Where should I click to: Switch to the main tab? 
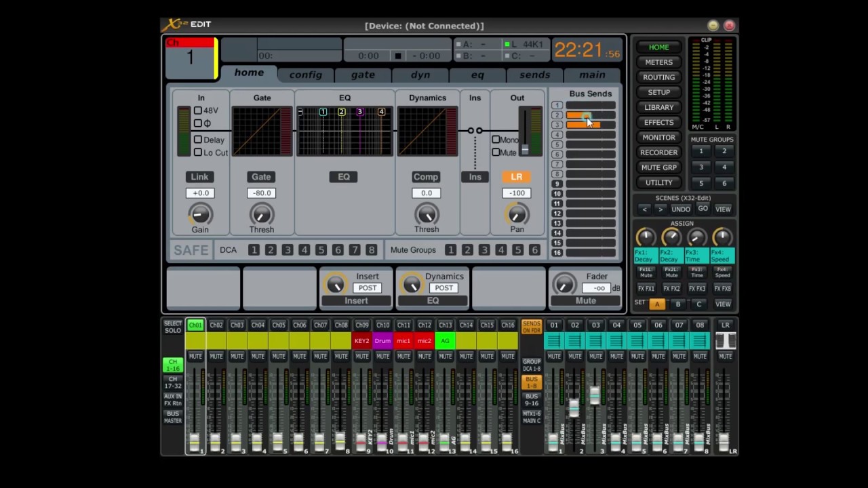pyautogui.click(x=592, y=75)
